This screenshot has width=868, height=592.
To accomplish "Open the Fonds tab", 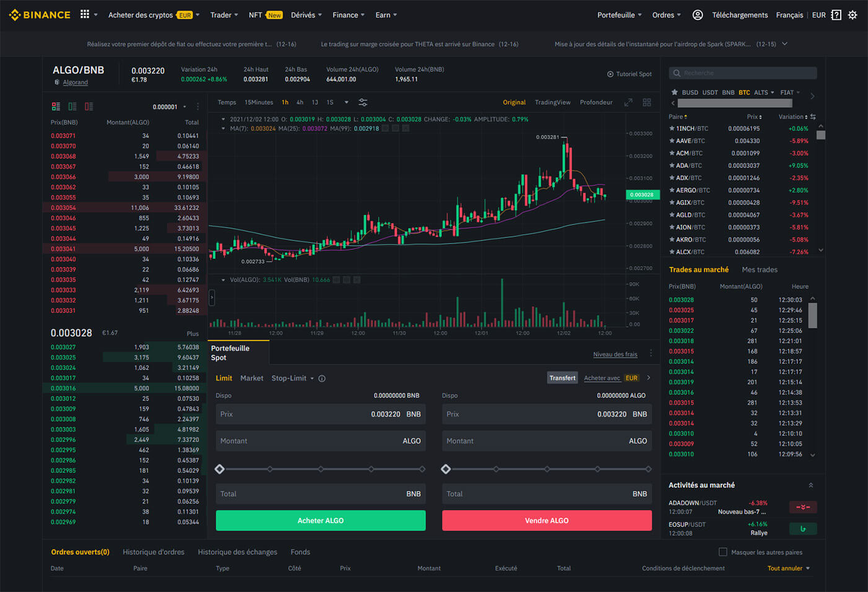I will coord(300,552).
